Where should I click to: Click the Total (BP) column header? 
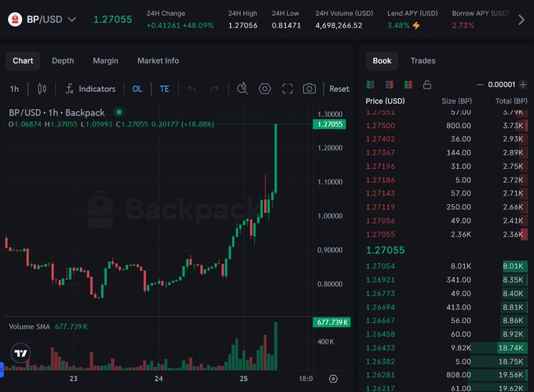coord(511,101)
